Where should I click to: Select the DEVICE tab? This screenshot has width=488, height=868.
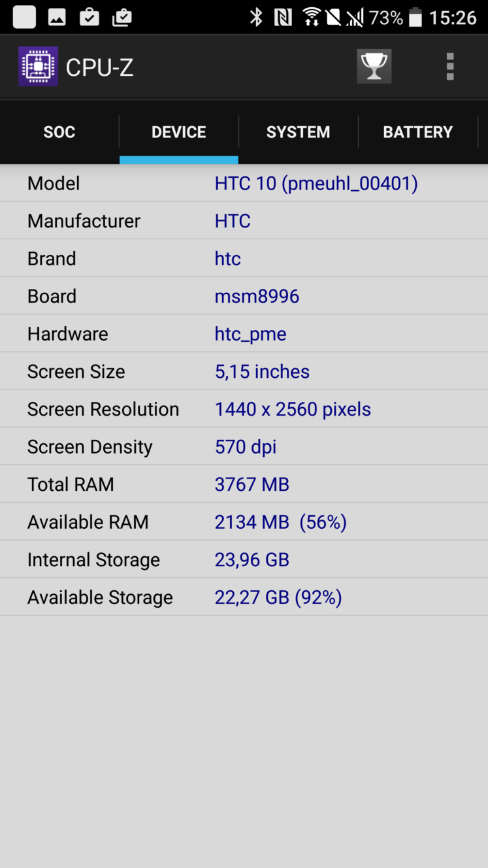click(x=179, y=132)
